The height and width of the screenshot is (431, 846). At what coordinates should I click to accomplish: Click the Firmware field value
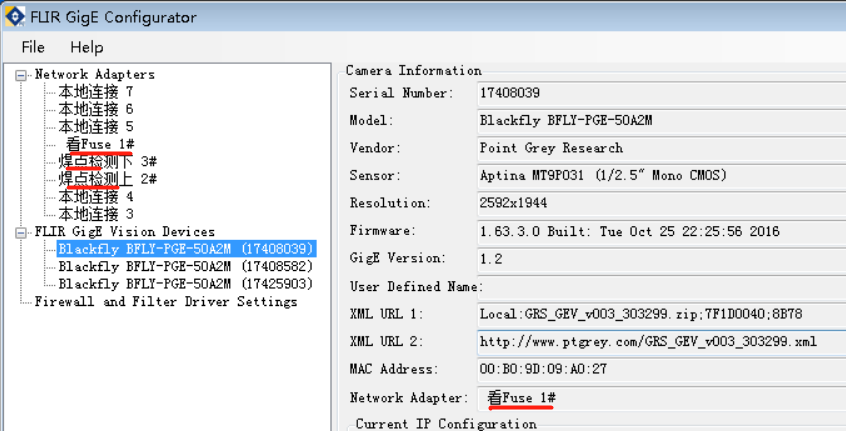point(661,232)
